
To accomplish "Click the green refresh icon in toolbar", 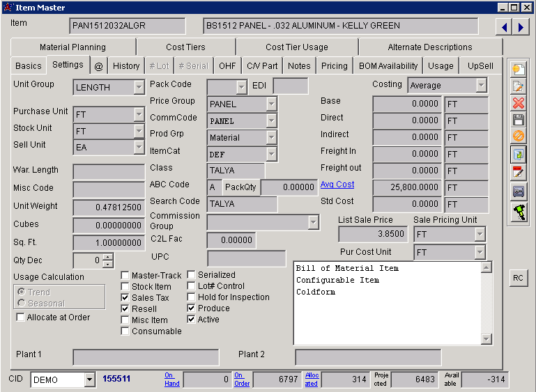I will click(x=518, y=155).
